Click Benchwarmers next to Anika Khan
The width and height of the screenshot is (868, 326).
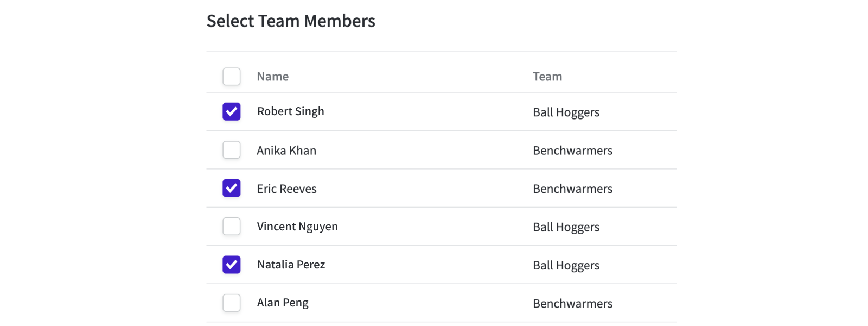click(572, 151)
